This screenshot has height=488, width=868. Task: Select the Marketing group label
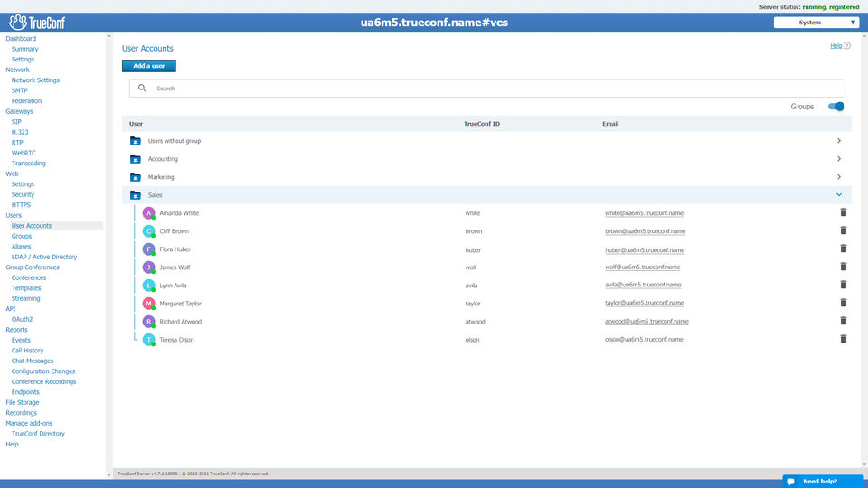[161, 177]
